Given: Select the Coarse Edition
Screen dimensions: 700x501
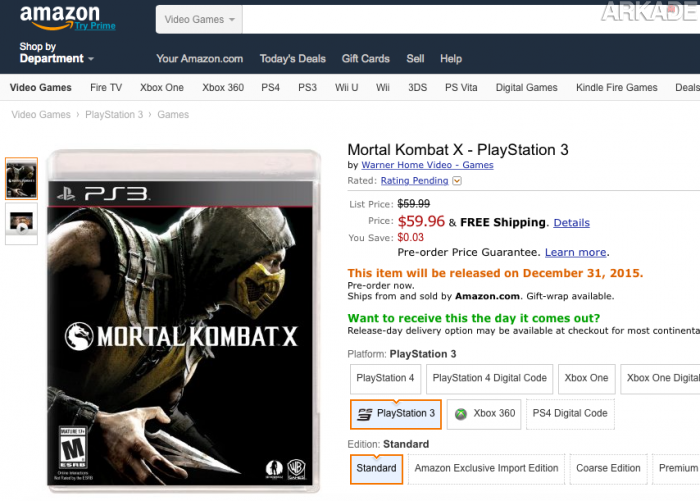Looking at the screenshot, I should point(608,469).
